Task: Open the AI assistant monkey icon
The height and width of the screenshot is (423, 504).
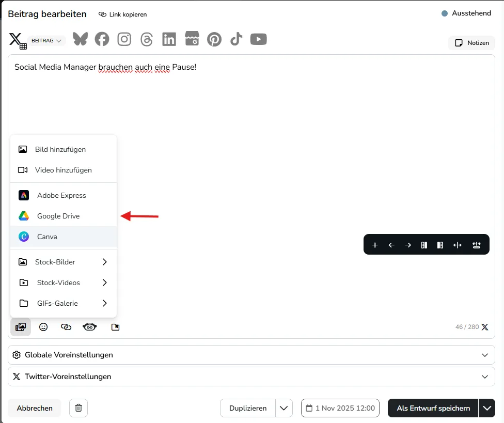Action: tap(89, 326)
